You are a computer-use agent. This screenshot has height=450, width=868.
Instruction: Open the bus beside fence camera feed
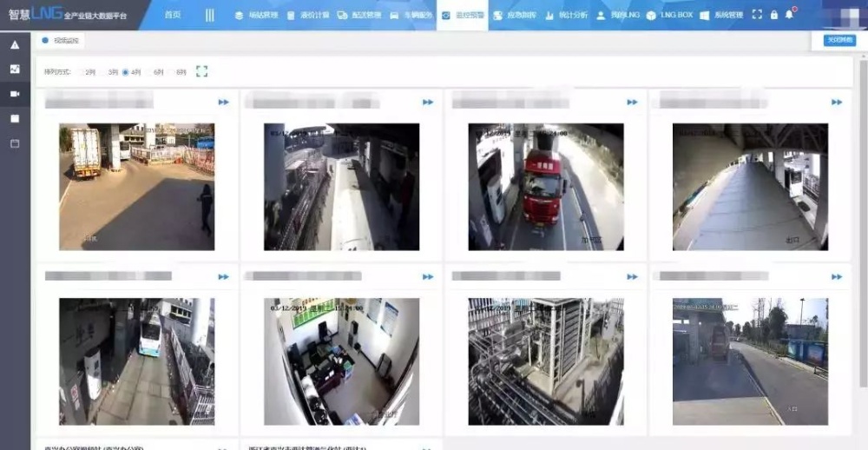(x=137, y=362)
